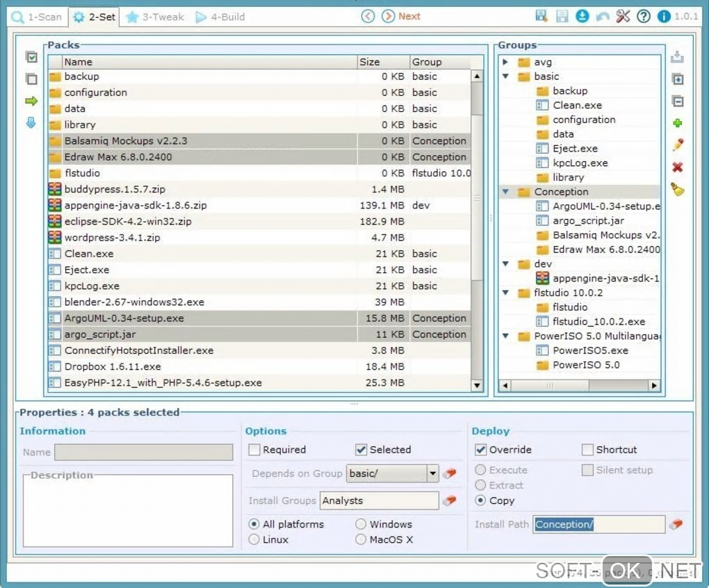Switch to the 2-Set tab
Viewport: 709px width, 588px height.
95,17
